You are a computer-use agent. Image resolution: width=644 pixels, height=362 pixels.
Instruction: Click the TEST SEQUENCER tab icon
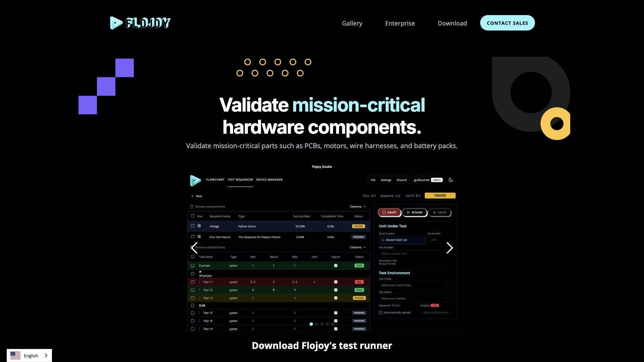point(240,179)
